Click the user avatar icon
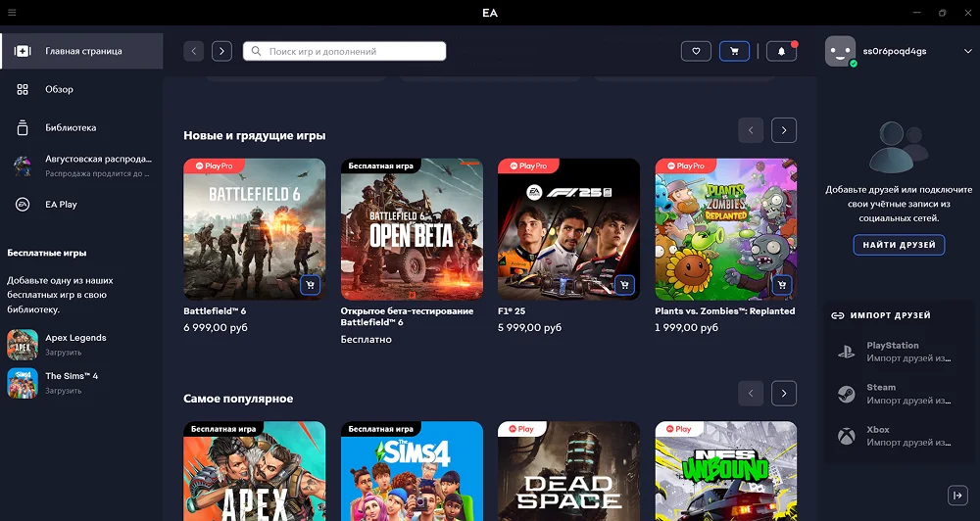 (841, 51)
